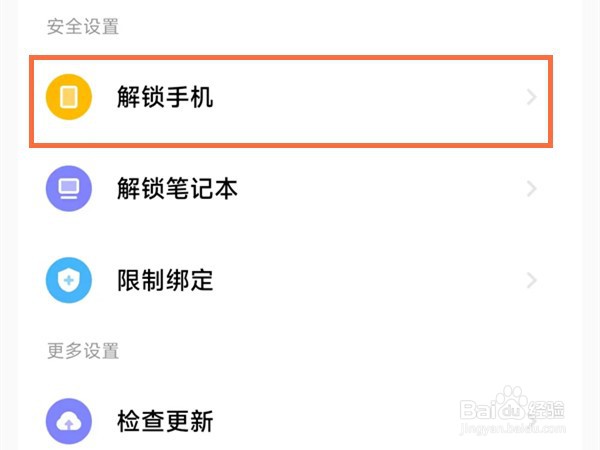Tap the empty space between 解锁手机 label and its arrow

[x=369, y=97]
